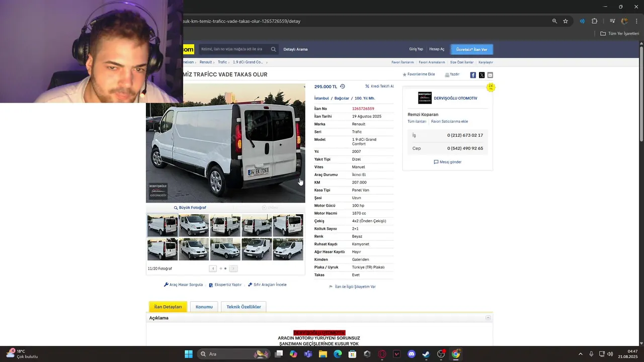Share listing via email icon
Image resolution: width=644 pixels, height=362 pixels.
point(490,75)
